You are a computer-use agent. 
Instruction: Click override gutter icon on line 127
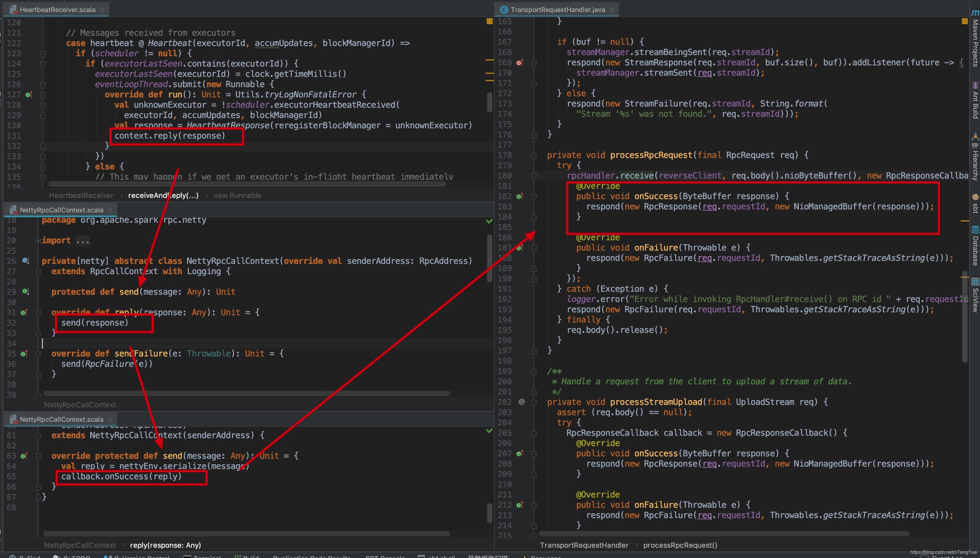[29, 94]
